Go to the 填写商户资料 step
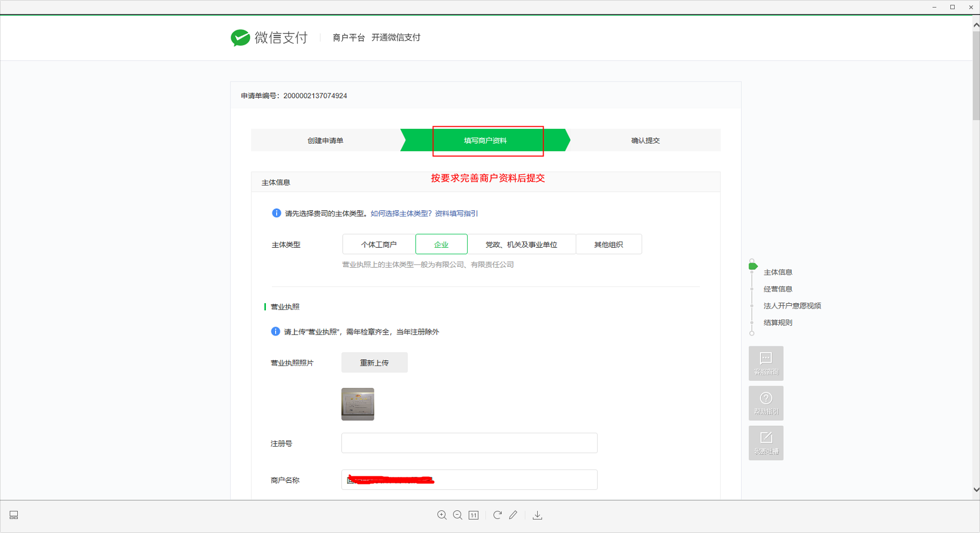Screen dimensions: 980x533 click(x=485, y=140)
